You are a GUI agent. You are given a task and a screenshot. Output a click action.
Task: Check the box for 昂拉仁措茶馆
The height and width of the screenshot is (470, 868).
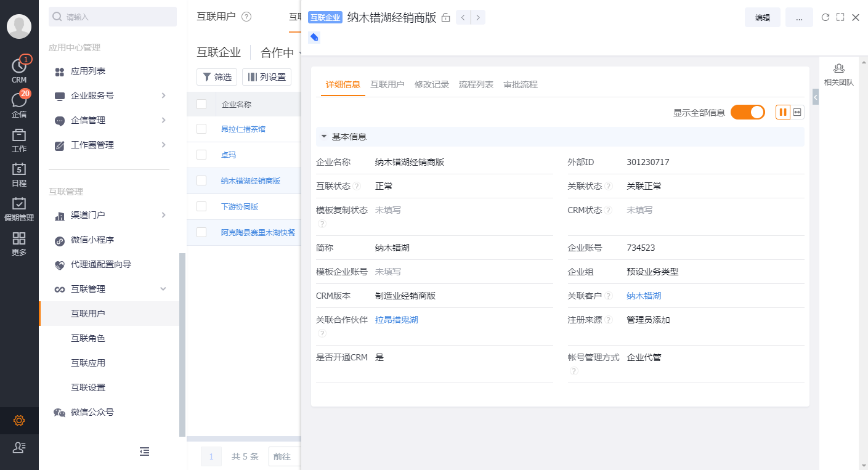click(x=201, y=129)
